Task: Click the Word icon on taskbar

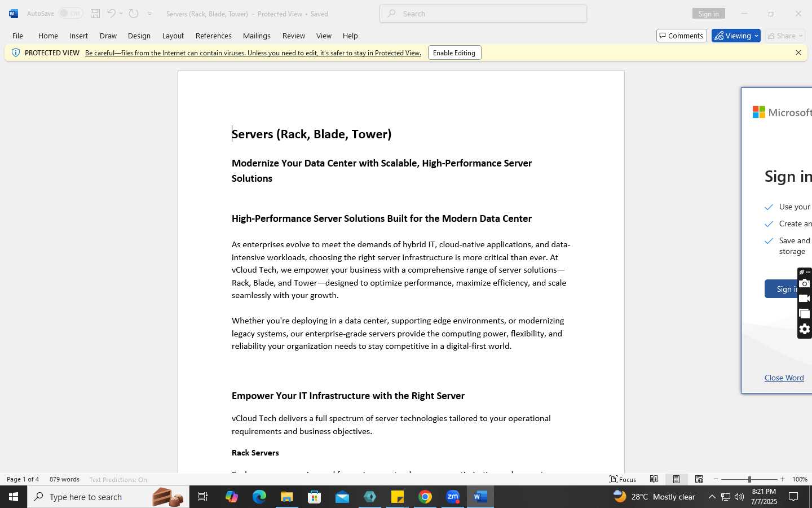Action: click(480, 497)
